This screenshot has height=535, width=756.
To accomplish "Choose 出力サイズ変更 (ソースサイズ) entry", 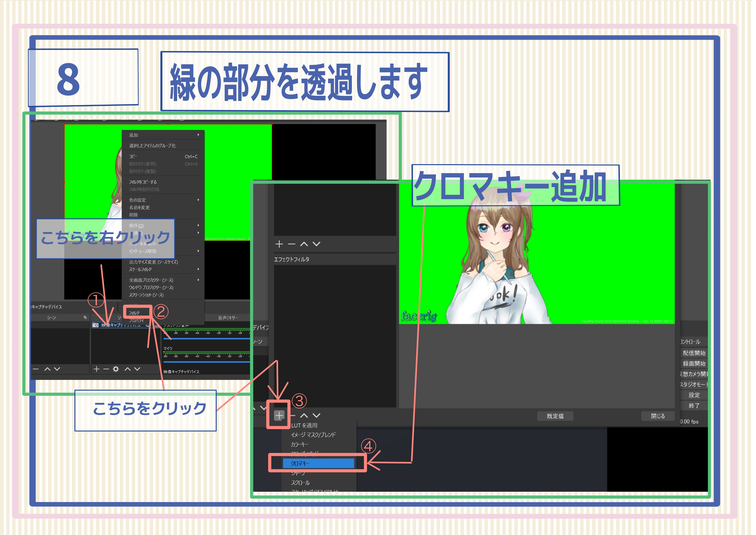I will [153, 262].
